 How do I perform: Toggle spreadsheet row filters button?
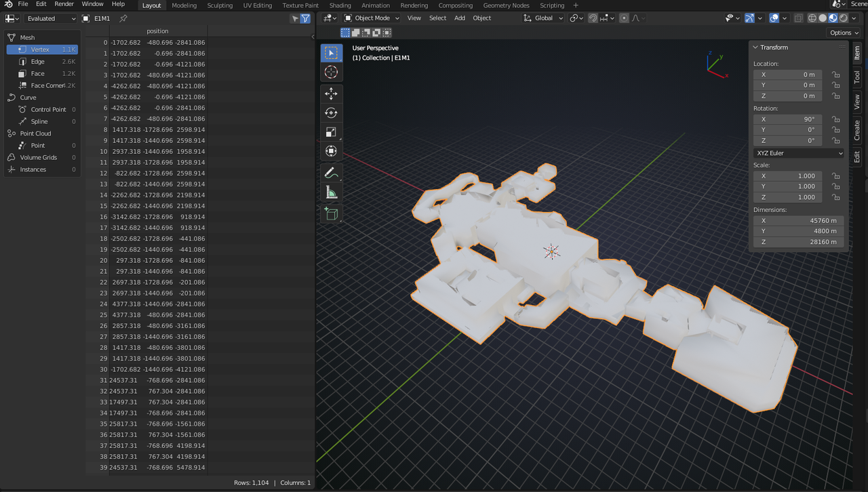point(305,18)
